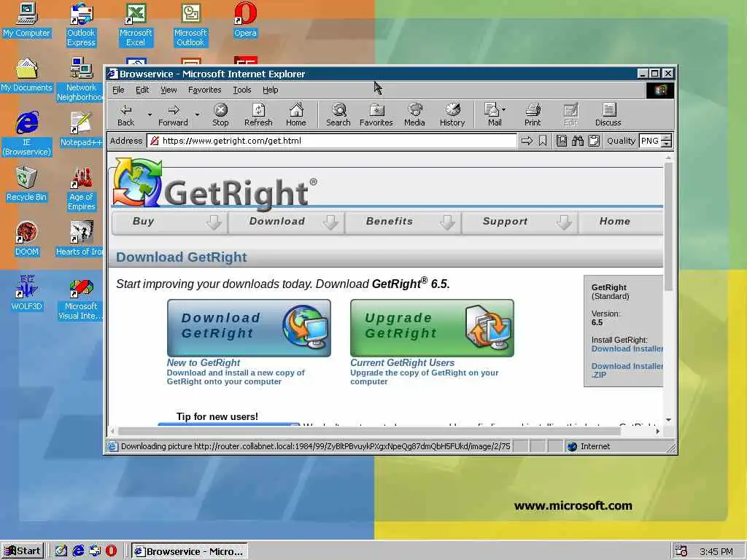Screen dimensions: 747x560
Task: Open the Edit menu
Action: [x=142, y=90]
